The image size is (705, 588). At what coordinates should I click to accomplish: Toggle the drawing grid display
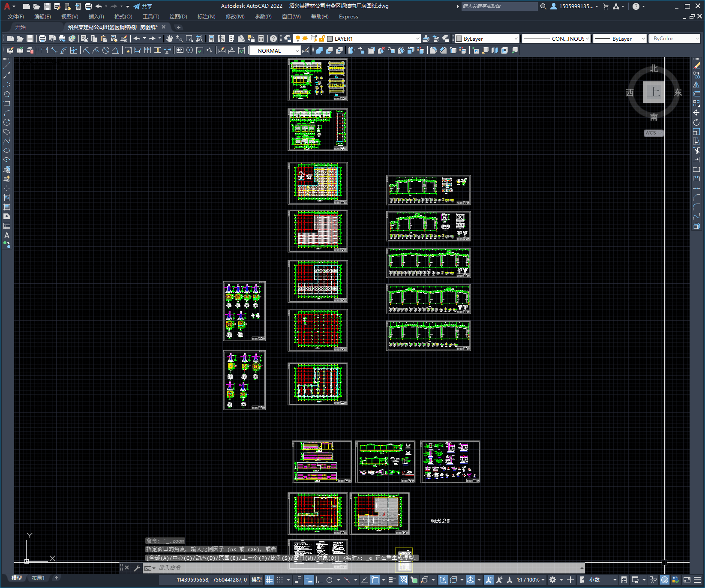(270, 580)
